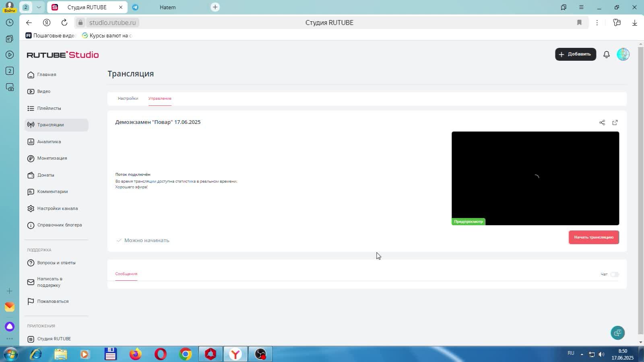
Task: Select Трансляции in the sidebar
Action: [56, 125]
